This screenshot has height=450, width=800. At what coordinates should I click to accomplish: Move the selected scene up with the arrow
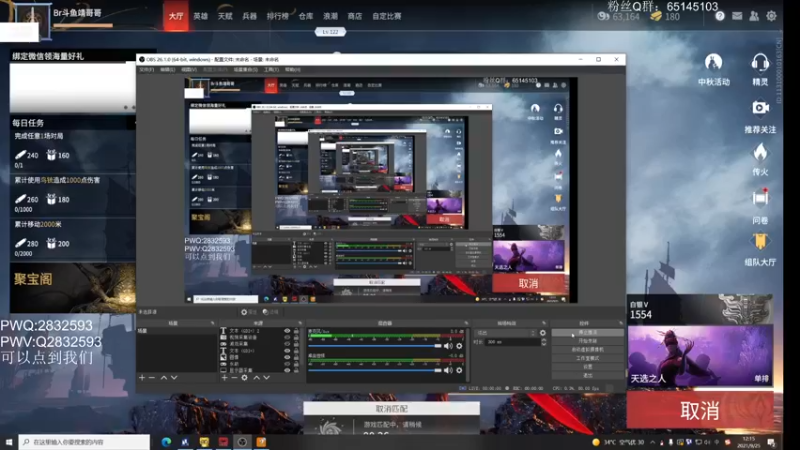164,378
